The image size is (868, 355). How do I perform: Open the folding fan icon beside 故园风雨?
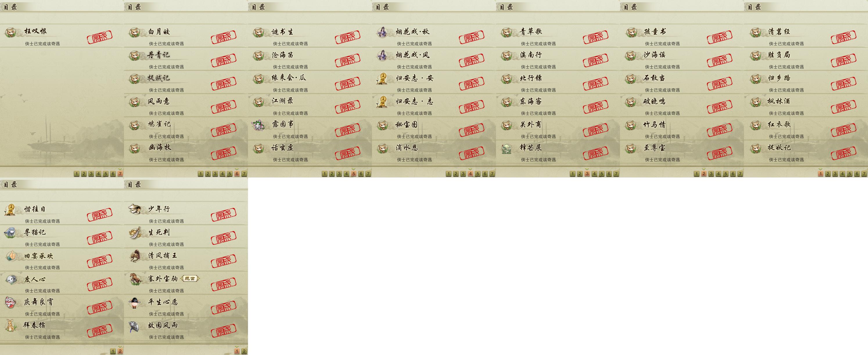tap(135, 325)
